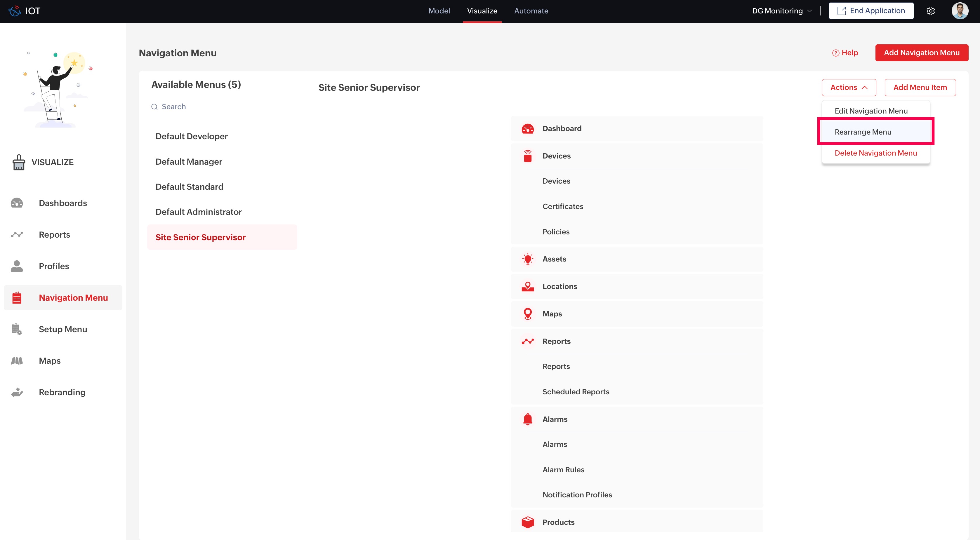Choose Delete Navigation Menu option

875,153
